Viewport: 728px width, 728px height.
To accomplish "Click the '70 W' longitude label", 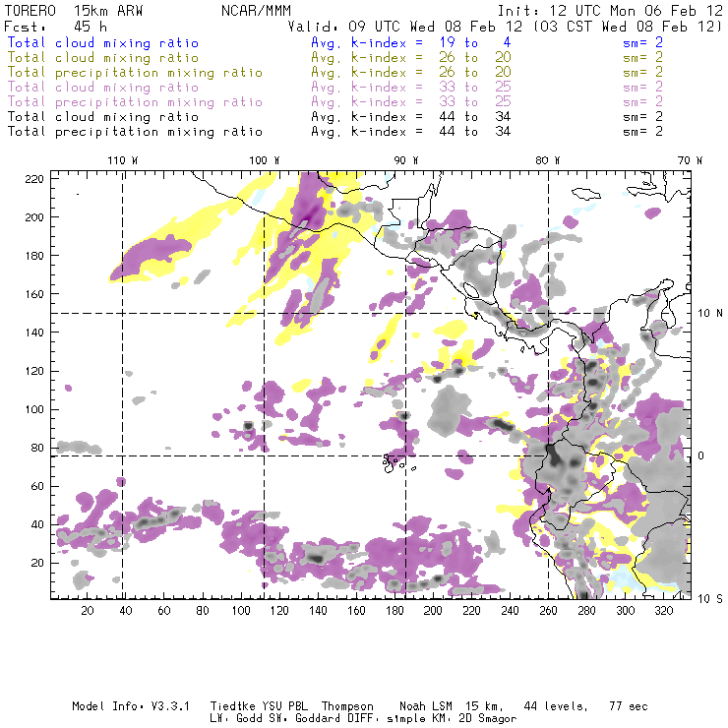I will (x=690, y=160).
